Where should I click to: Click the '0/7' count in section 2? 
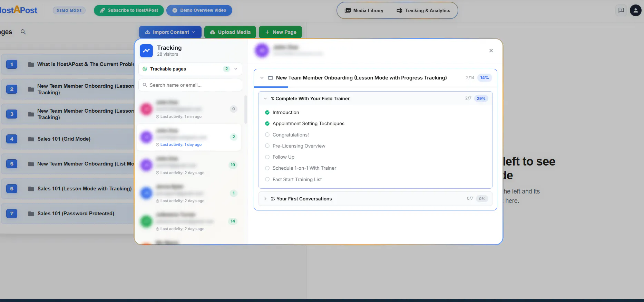pyautogui.click(x=470, y=199)
